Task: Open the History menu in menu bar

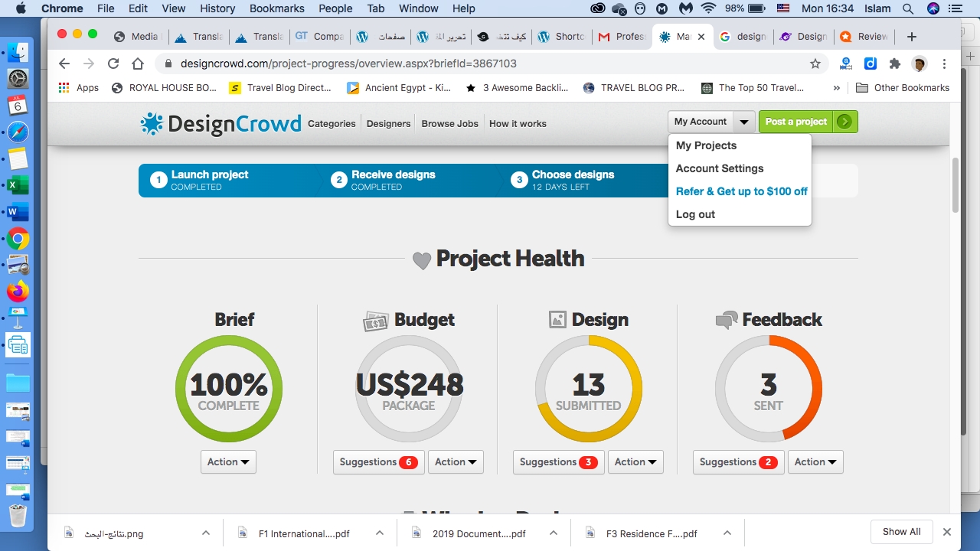Action: coord(217,8)
